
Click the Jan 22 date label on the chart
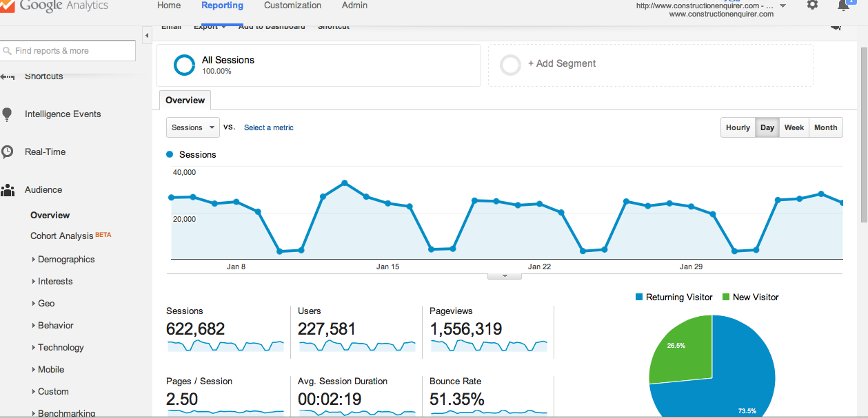[539, 267]
